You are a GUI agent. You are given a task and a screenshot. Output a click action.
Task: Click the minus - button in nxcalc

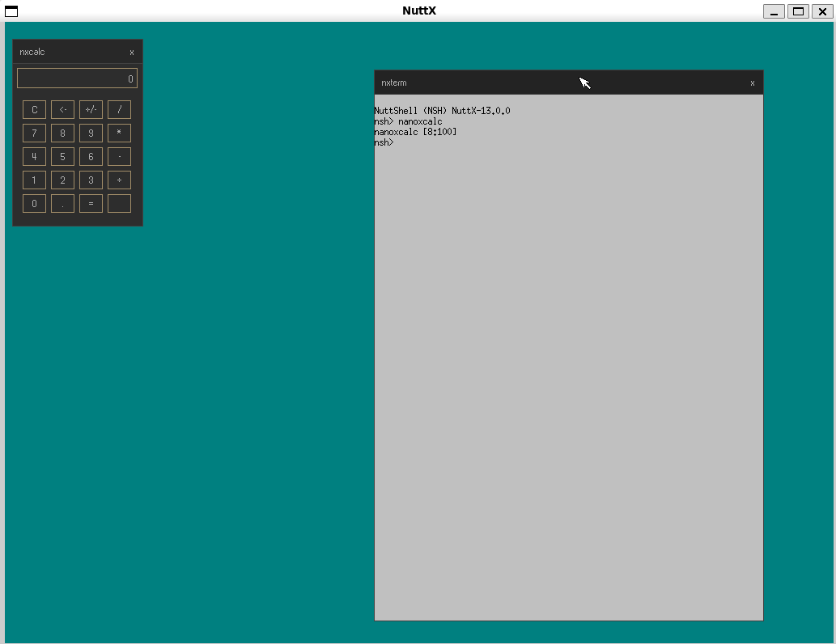[120, 157]
